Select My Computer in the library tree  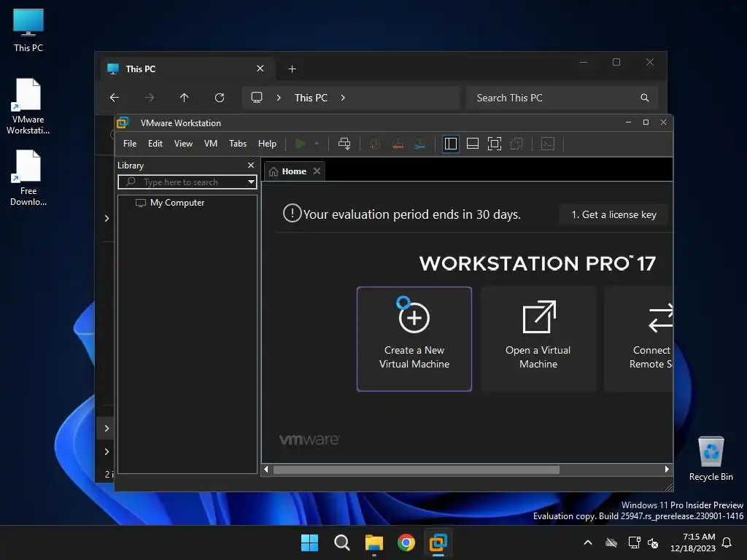tap(170, 203)
